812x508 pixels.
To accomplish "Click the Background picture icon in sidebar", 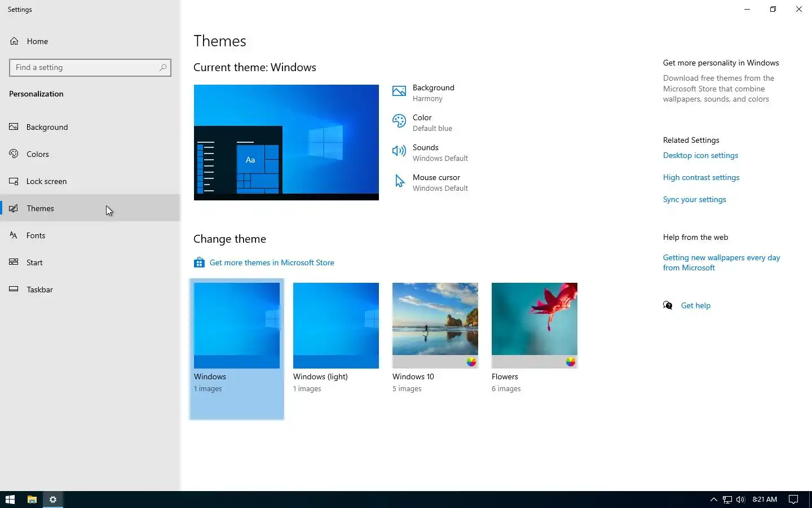I will point(14,127).
